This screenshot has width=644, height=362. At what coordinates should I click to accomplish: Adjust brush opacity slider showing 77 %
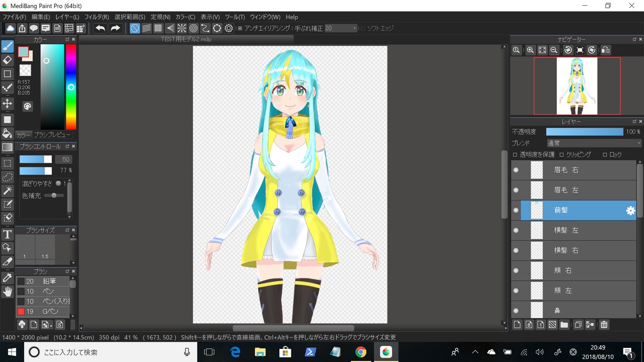pyautogui.click(x=36, y=170)
